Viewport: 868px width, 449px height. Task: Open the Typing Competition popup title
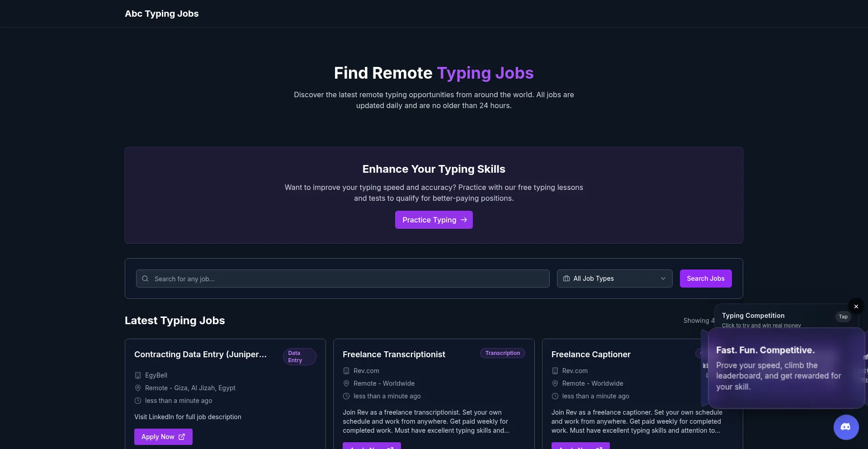pyautogui.click(x=753, y=316)
